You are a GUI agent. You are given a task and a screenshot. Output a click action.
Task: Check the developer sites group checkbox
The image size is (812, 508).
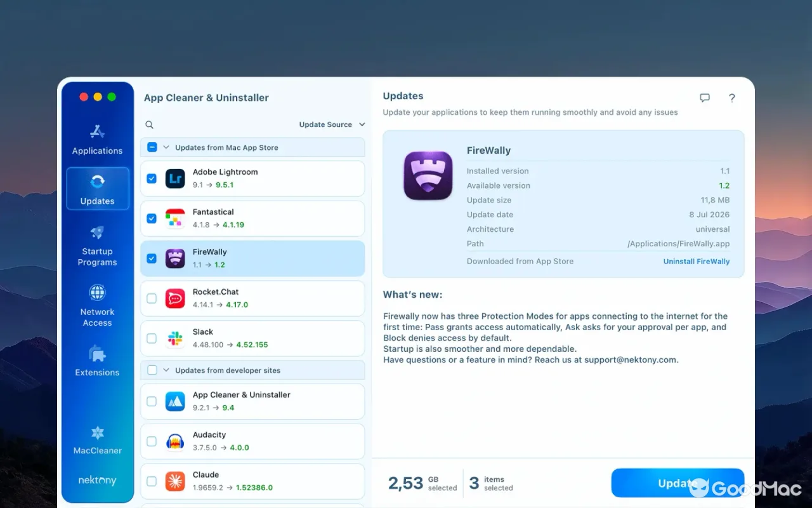point(152,370)
